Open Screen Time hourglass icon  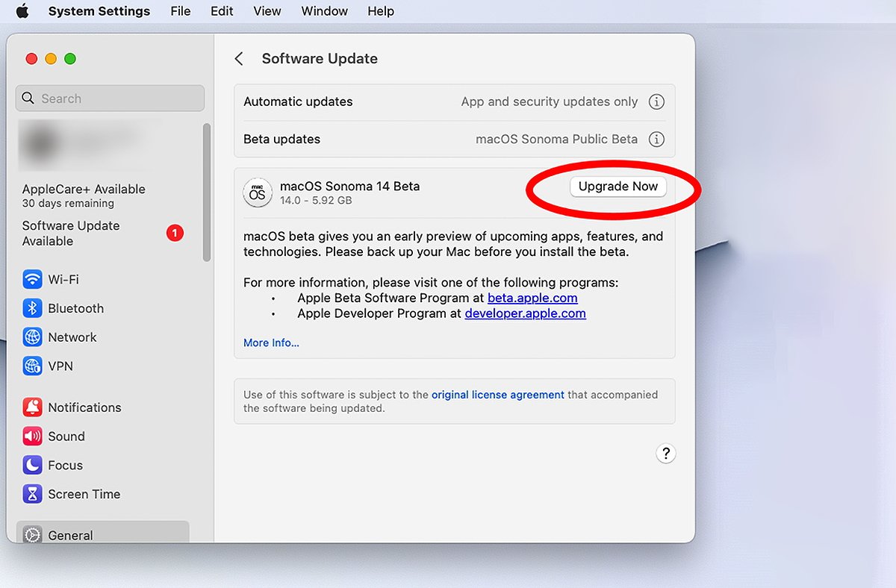click(x=32, y=494)
